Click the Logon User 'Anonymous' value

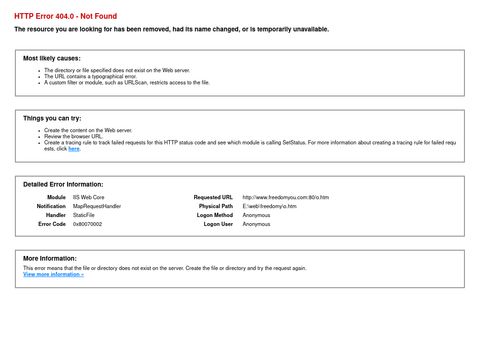click(256, 224)
